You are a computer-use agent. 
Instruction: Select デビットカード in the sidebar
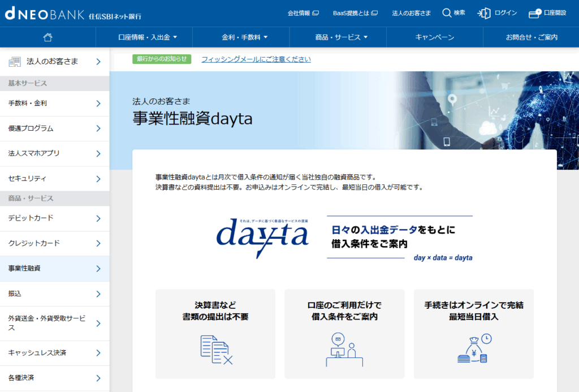click(x=54, y=218)
